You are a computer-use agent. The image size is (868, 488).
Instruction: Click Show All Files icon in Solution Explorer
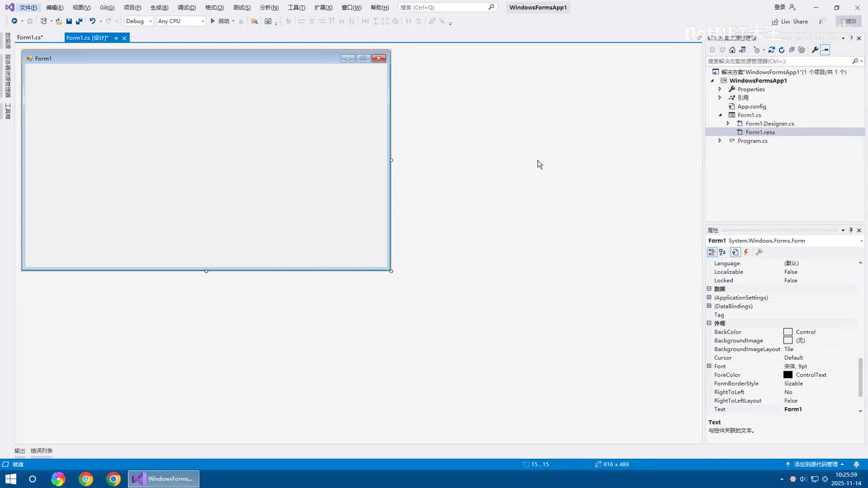pyautogui.click(x=802, y=49)
